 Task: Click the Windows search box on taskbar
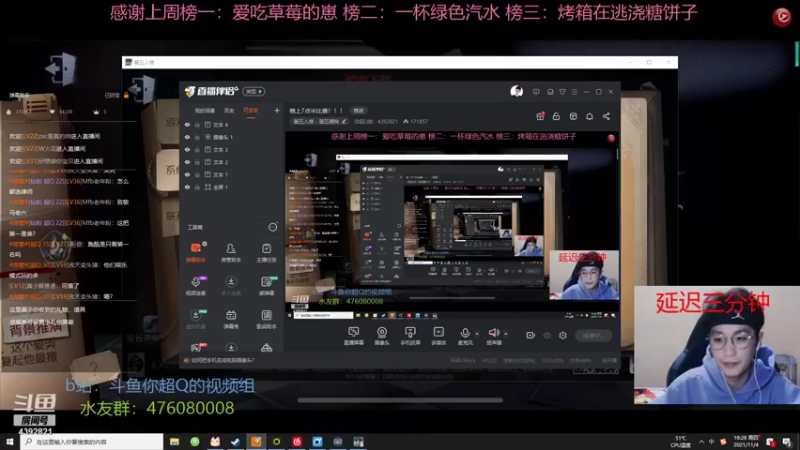92,442
